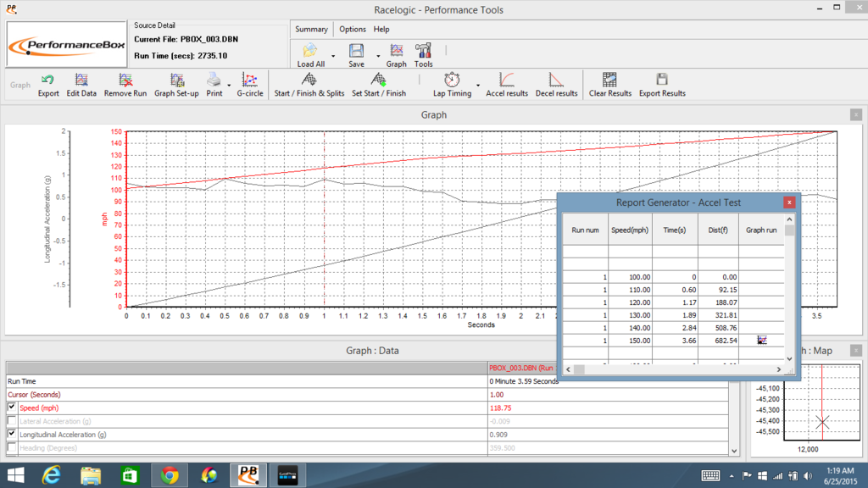Screen dimensions: 868x488
Task: Open the Help menu
Action: pyautogui.click(x=381, y=30)
